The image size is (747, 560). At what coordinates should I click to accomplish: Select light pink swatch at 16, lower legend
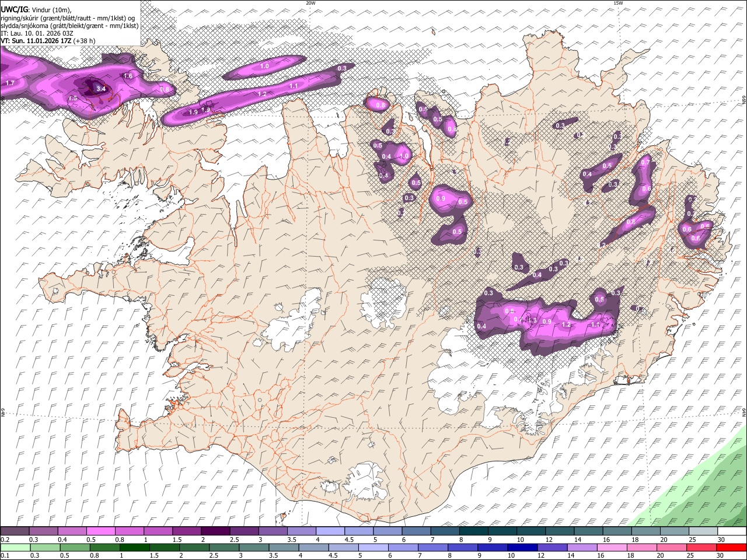point(612,547)
